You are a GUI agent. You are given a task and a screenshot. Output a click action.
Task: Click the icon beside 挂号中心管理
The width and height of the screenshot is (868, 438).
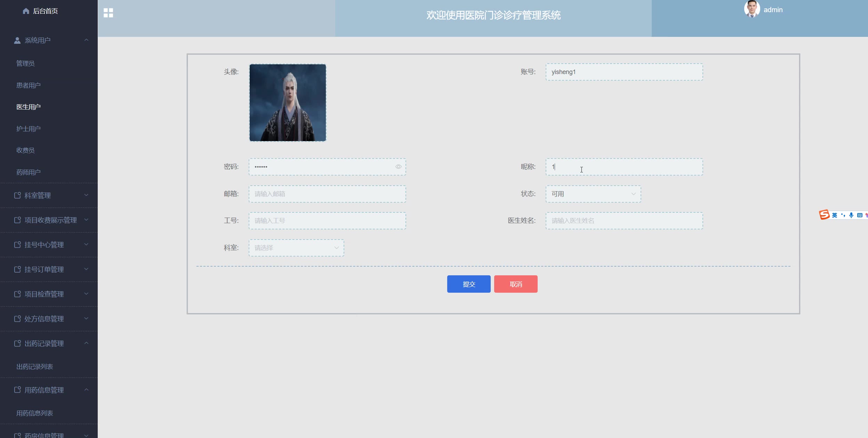click(17, 245)
